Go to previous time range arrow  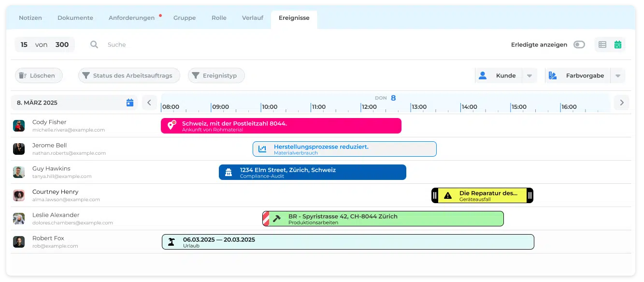click(149, 103)
